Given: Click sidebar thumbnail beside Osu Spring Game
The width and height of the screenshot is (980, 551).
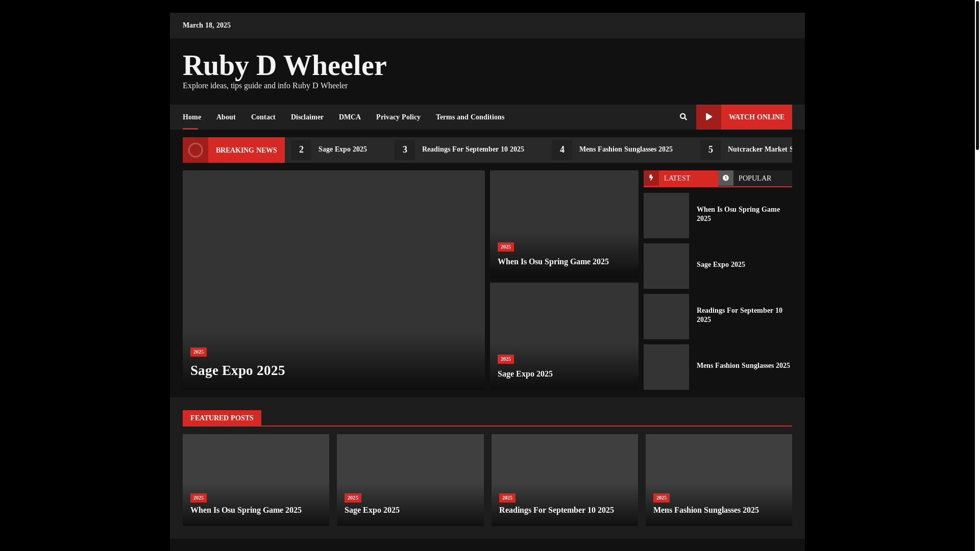Looking at the screenshot, I should coord(666,215).
